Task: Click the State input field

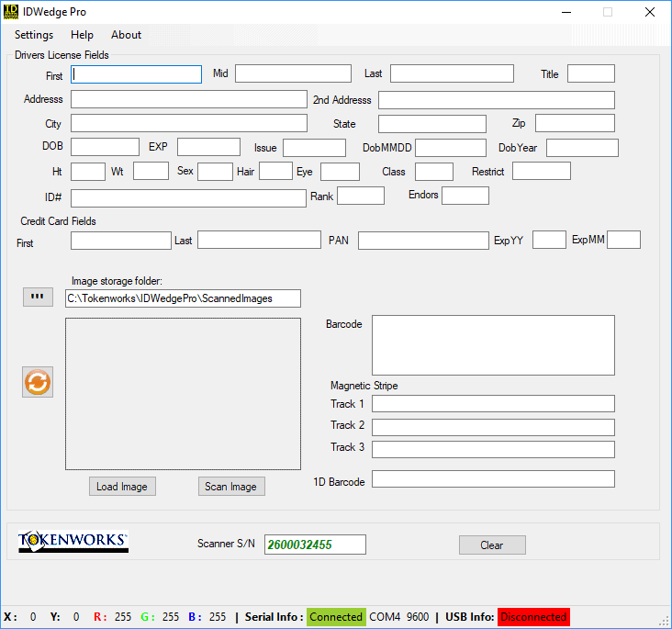Action: [x=432, y=124]
